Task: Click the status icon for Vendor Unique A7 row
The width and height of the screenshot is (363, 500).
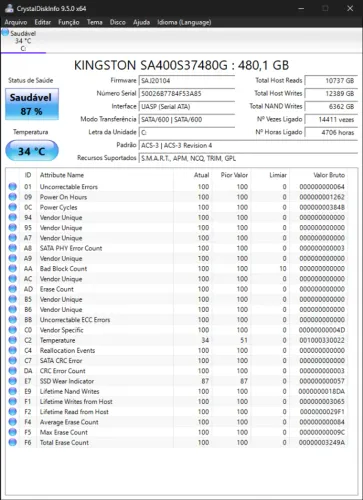Action: pyautogui.click(x=13, y=238)
